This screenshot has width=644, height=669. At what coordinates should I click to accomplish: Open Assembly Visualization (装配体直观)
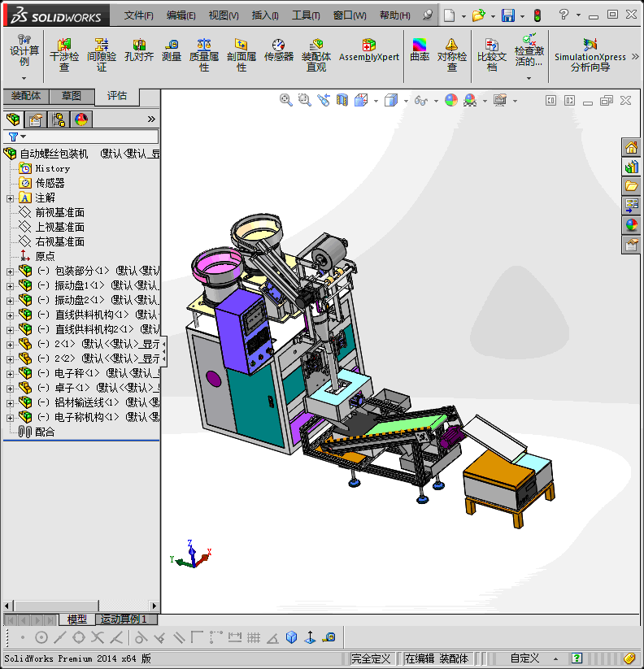(x=316, y=55)
